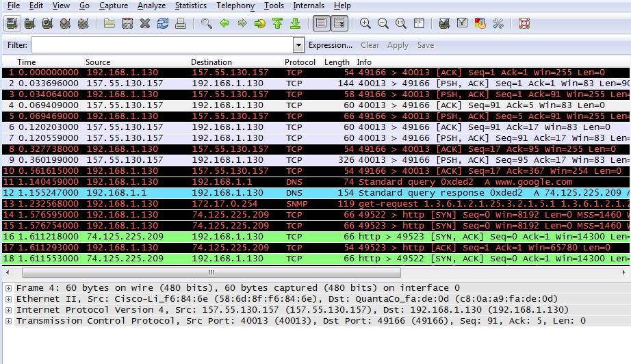Select packet 12 DNS query response row
Image resolution: width=631 pixels, height=364 pixels.
coord(316,193)
